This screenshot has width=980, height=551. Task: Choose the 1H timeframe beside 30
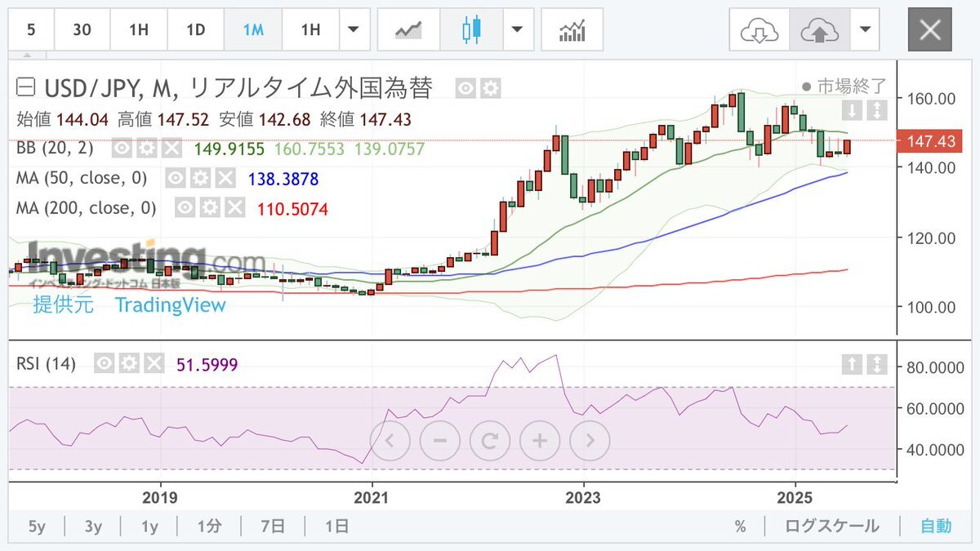coord(139,30)
